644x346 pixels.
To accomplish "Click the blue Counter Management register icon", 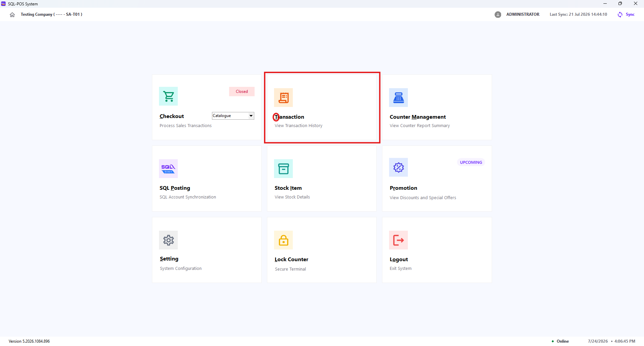I will (398, 98).
